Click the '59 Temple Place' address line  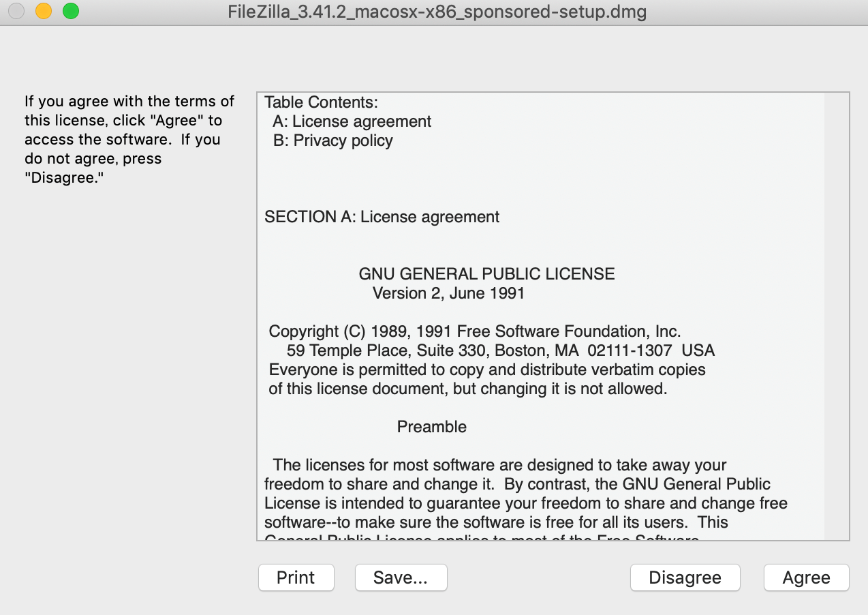click(501, 350)
